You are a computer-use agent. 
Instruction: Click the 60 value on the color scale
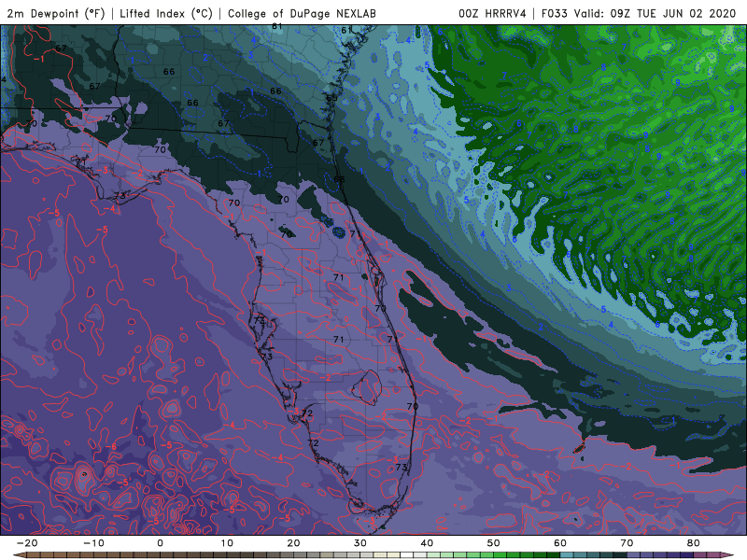click(x=560, y=543)
